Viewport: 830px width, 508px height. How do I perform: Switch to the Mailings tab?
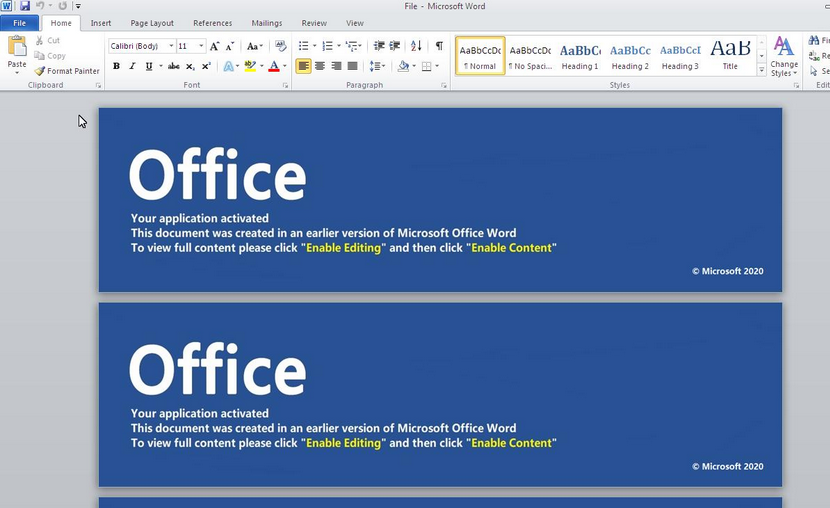coord(267,23)
